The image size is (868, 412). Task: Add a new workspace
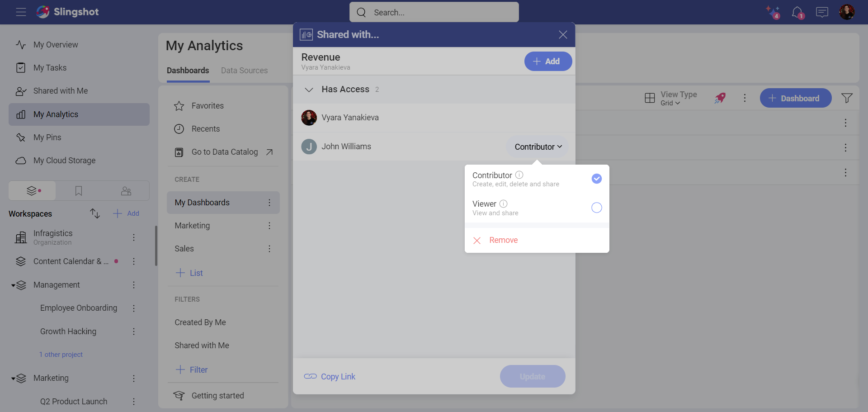click(126, 213)
